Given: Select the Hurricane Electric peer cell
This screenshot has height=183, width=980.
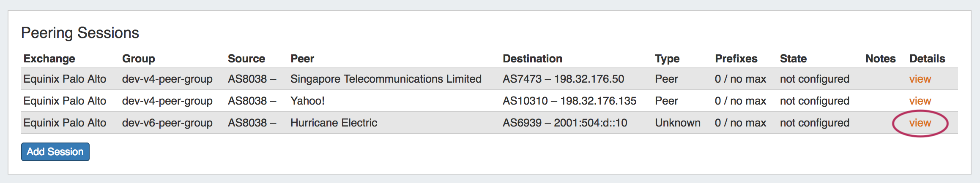Looking at the screenshot, I should (x=334, y=123).
